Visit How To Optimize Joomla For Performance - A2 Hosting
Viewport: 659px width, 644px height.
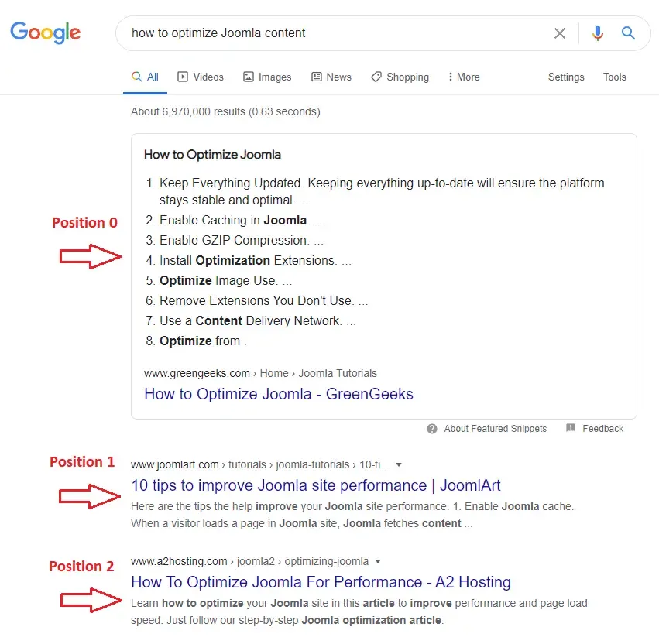321,582
